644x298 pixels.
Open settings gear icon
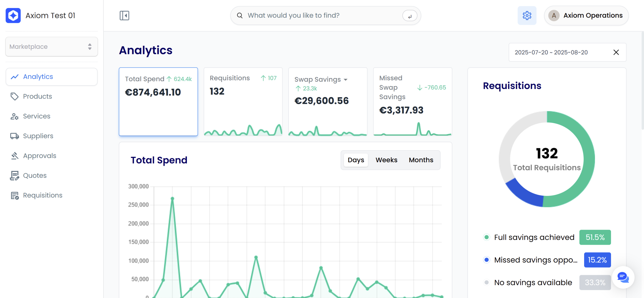click(527, 16)
